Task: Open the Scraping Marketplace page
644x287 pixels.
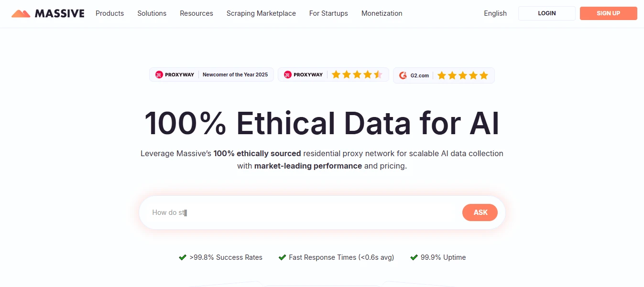Action: pyautogui.click(x=261, y=13)
